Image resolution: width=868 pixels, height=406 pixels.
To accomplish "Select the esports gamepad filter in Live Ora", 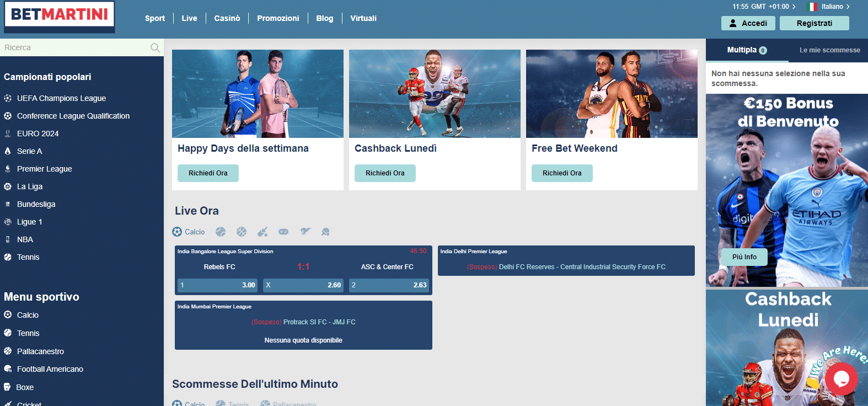I will [x=283, y=232].
